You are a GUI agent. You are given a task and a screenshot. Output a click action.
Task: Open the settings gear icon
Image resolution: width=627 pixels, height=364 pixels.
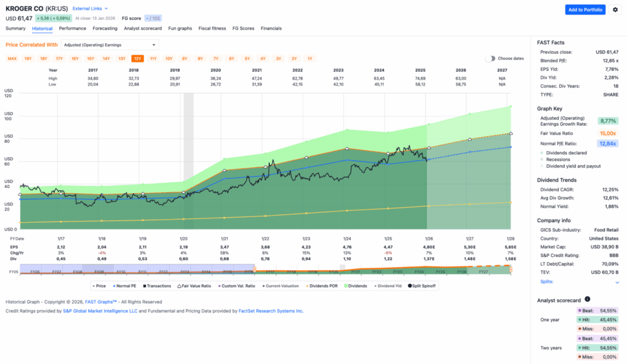[615, 10]
